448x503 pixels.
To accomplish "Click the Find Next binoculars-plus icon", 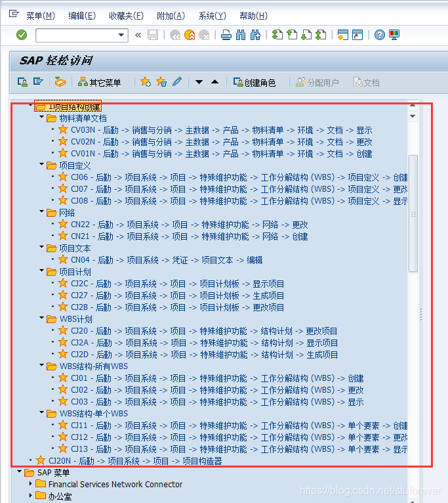I will tap(255, 35).
